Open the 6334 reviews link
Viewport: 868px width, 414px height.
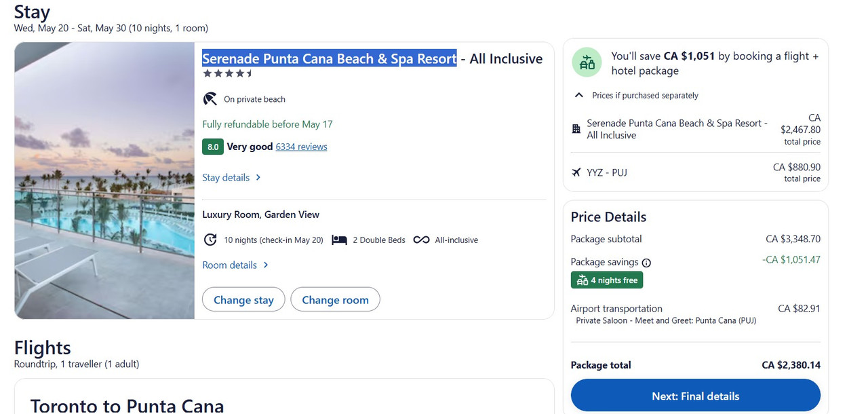[301, 147]
